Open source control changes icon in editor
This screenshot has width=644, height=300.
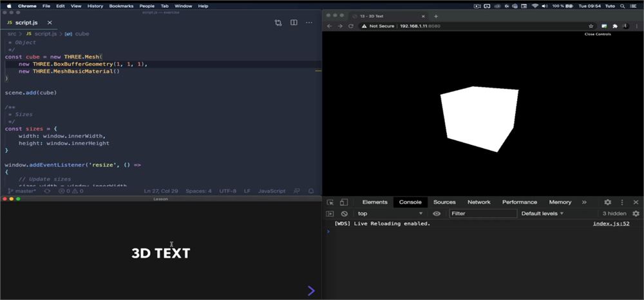point(278,23)
